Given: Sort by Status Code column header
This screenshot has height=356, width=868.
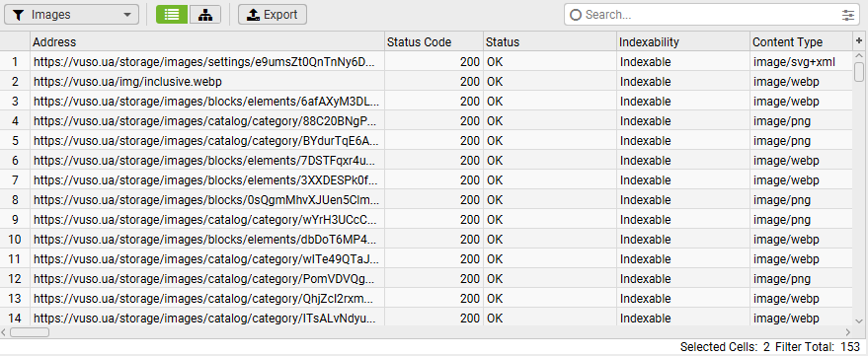Looking at the screenshot, I should (x=434, y=42).
